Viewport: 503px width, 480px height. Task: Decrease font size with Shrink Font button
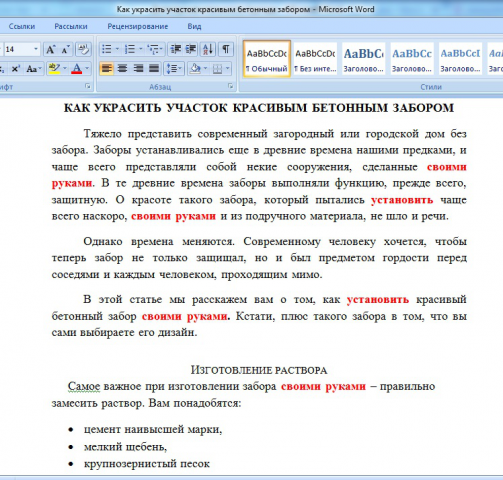tap(65, 50)
